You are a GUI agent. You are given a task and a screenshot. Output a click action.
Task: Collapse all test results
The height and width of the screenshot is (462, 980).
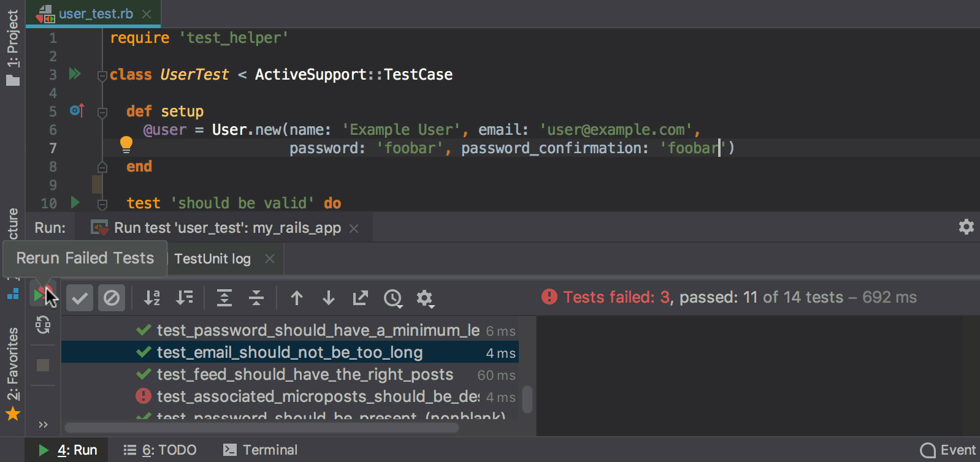click(256, 298)
